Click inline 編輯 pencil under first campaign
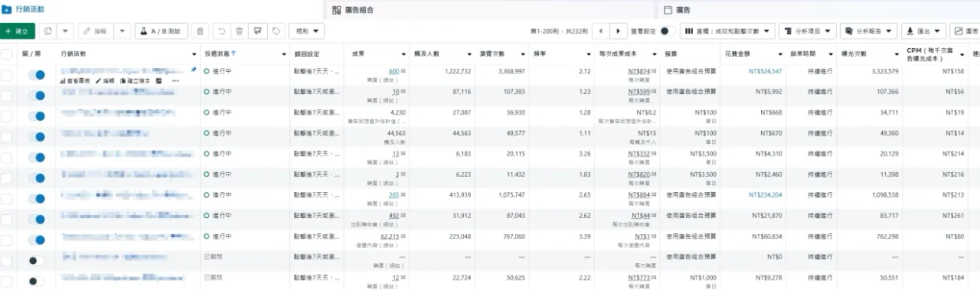This screenshot has width=980, height=290. point(105,81)
